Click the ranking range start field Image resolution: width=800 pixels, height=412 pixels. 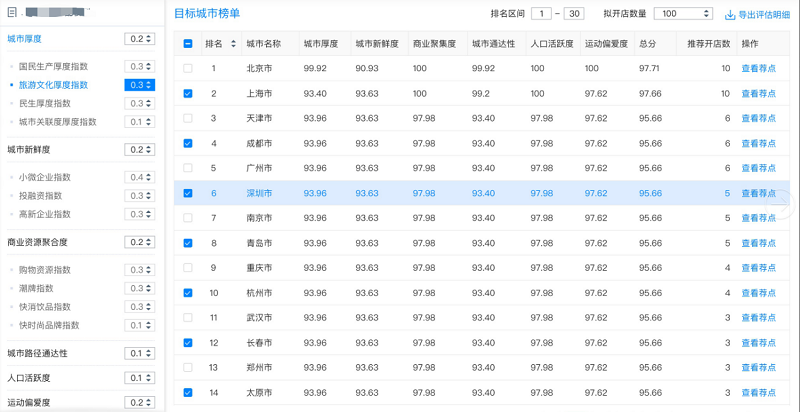point(542,14)
